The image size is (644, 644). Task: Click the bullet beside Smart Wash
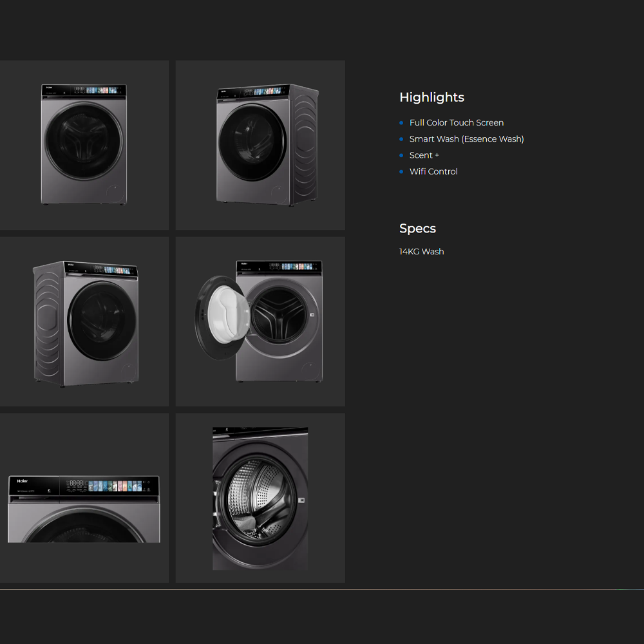[401, 139]
